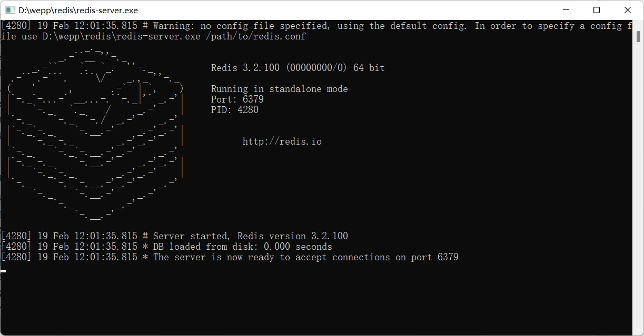Click the console window icon in title bar
The width and height of the screenshot is (644, 336).
9,9
